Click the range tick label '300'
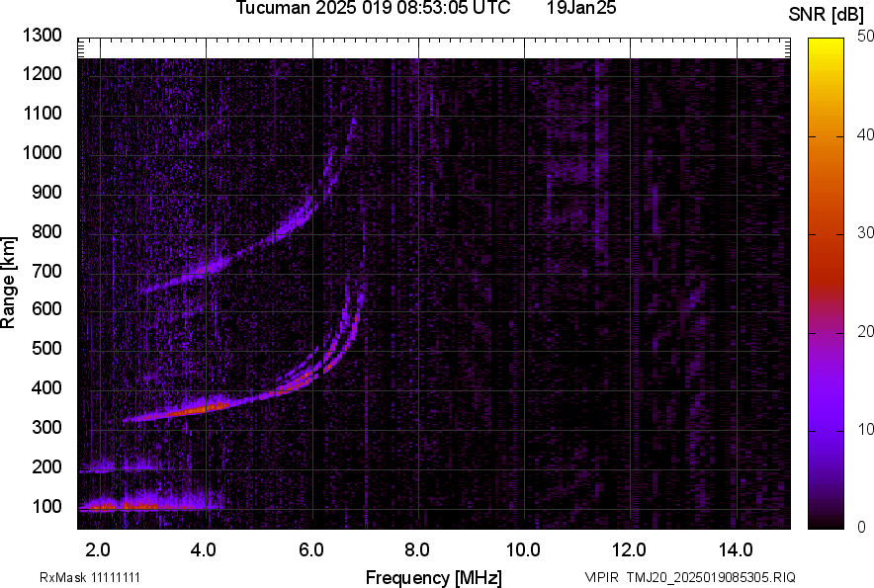Screen dimensions: 874x588 [x=46, y=428]
